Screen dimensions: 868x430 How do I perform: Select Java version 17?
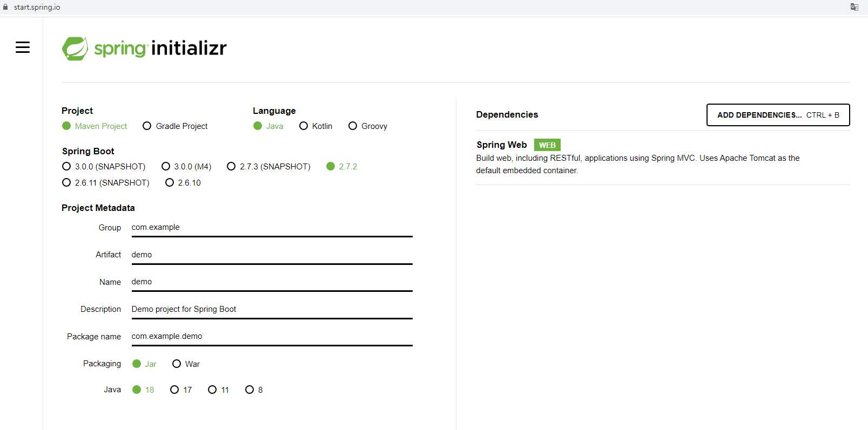[181, 390]
